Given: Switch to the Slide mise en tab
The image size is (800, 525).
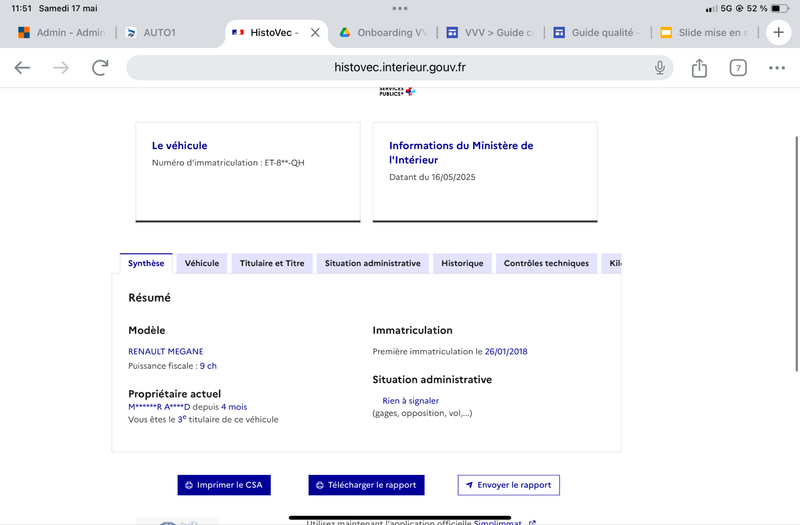Looking at the screenshot, I should click(x=705, y=33).
